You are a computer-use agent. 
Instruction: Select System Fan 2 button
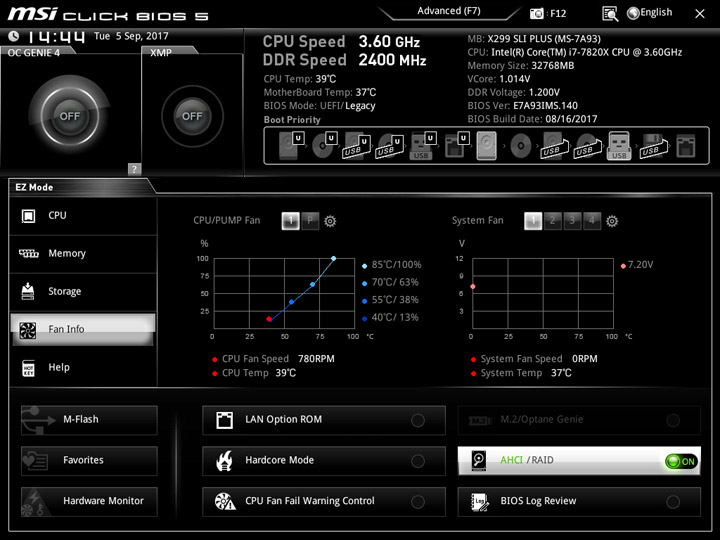(552, 221)
